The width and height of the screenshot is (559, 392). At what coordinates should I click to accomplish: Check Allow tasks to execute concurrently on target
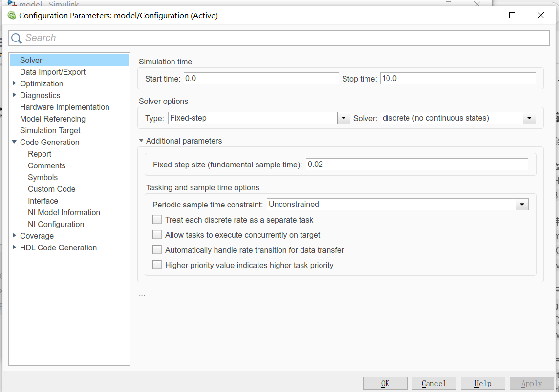(x=157, y=234)
